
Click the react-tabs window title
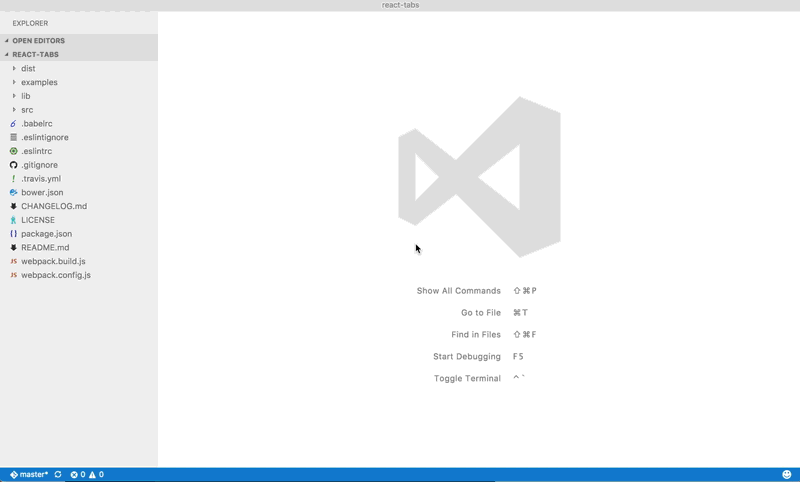click(401, 5)
